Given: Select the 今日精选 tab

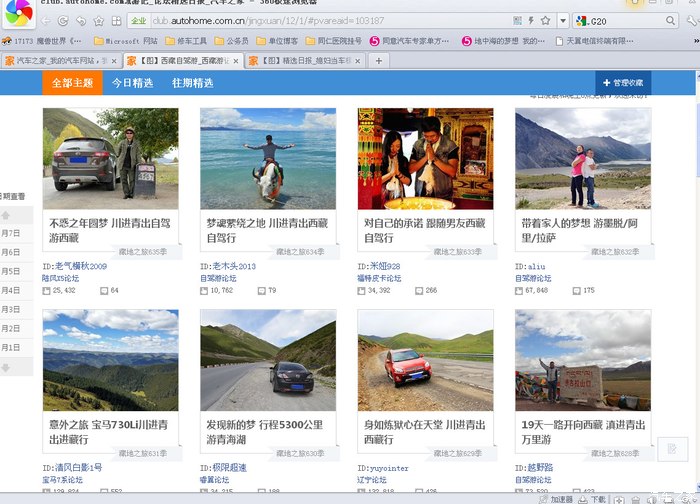Looking at the screenshot, I should point(132,83).
